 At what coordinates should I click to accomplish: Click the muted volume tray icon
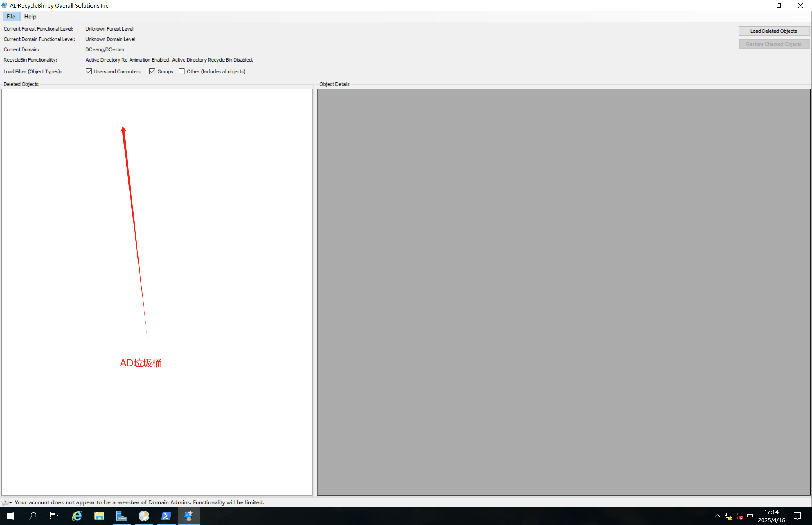tap(739, 516)
